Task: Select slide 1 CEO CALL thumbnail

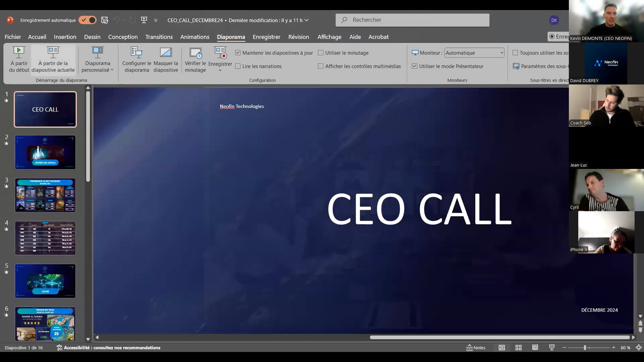Action: coord(45,109)
